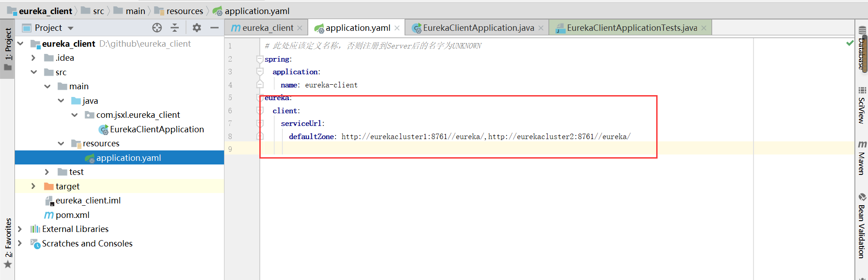Open the Database tool window

coord(862,48)
